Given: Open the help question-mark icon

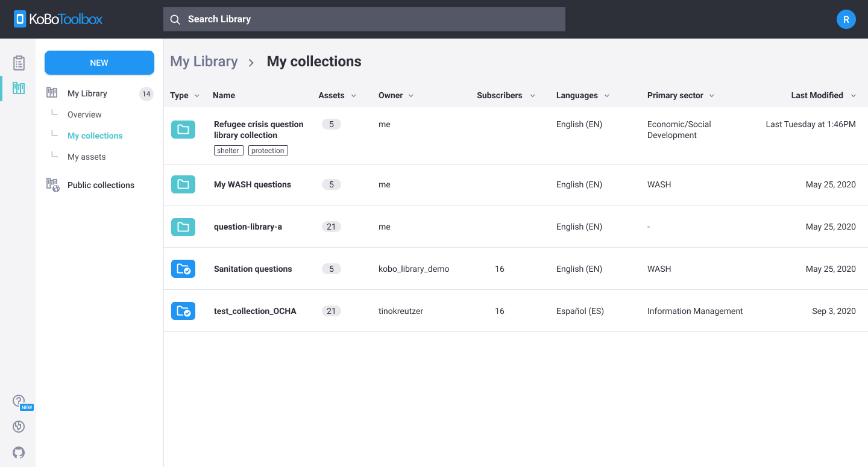Looking at the screenshot, I should tap(18, 400).
